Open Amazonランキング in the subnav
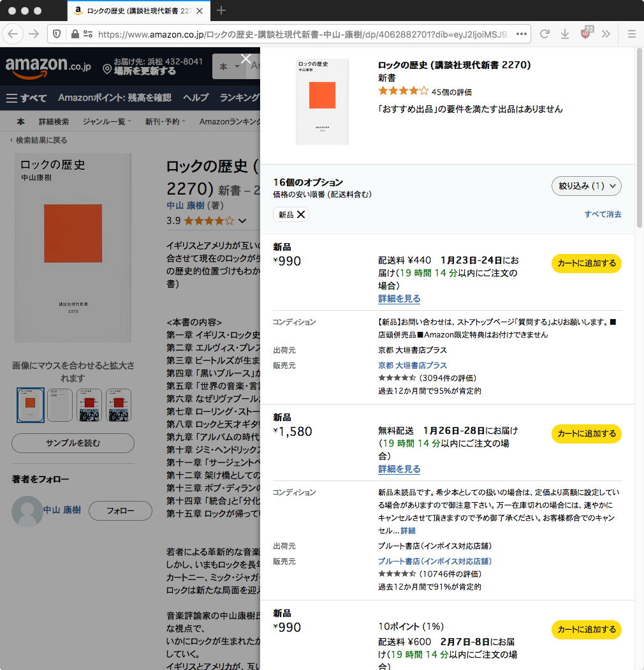This screenshot has height=670, width=644. (230, 122)
